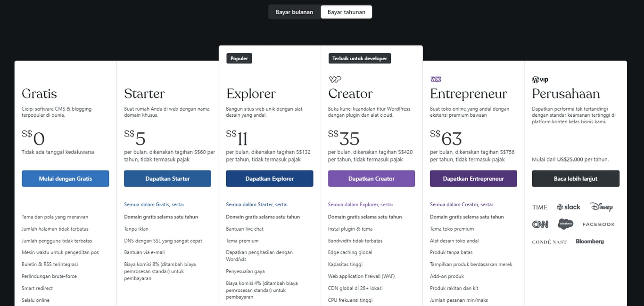Click Mulai dengan Gratis button
This screenshot has width=644, height=306.
[65, 178]
